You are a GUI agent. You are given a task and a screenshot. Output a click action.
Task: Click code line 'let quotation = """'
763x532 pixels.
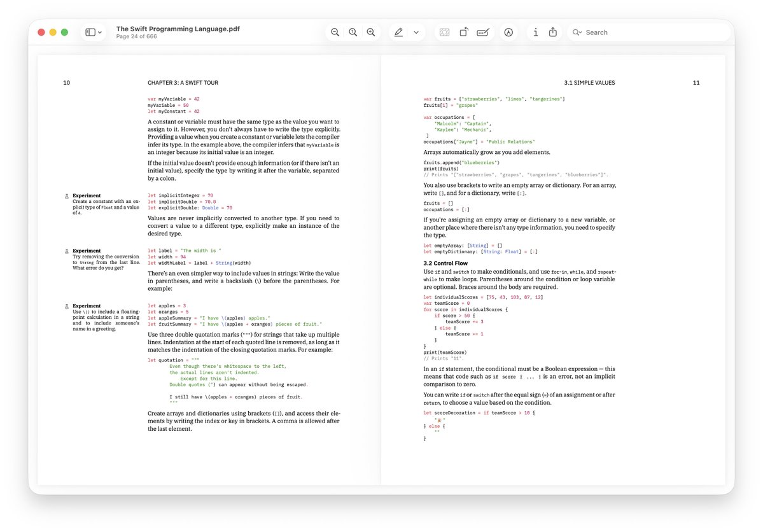tap(174, 360)
